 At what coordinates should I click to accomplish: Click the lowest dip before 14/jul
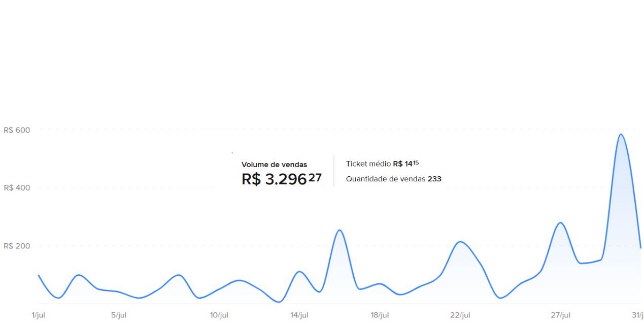[278, 302]
